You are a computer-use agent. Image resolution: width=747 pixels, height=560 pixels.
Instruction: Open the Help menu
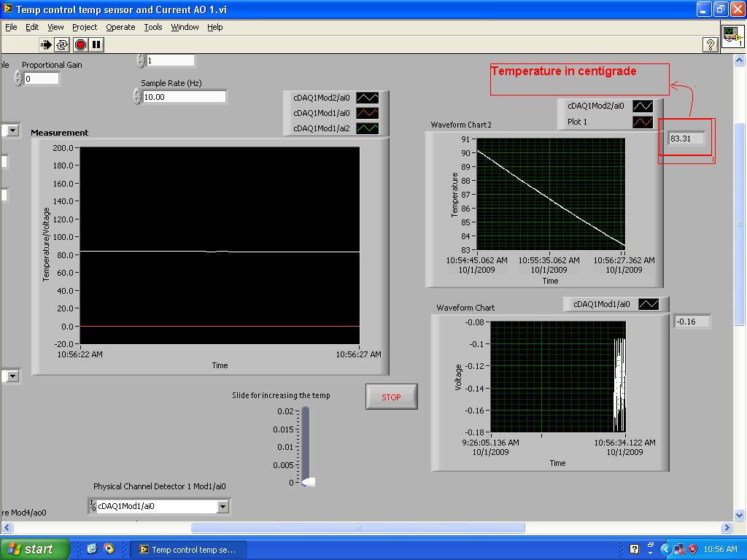(x=215, y=27)
